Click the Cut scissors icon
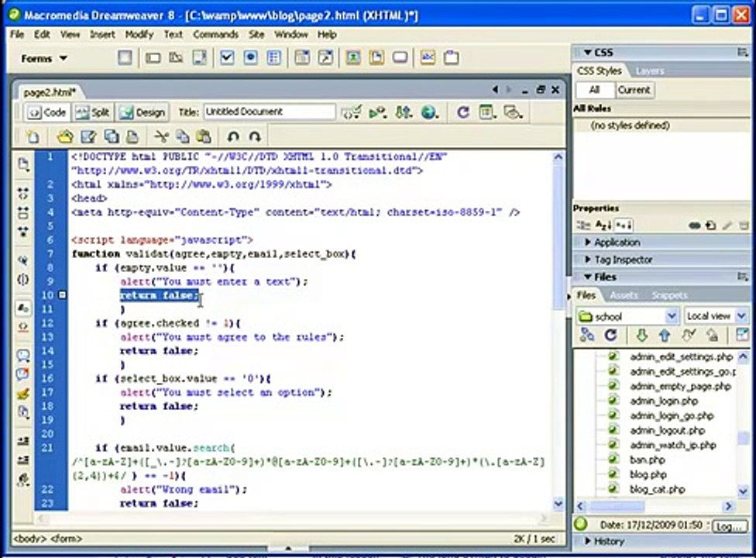The height and width of the screenshot is (558, 756). (161, 137)
